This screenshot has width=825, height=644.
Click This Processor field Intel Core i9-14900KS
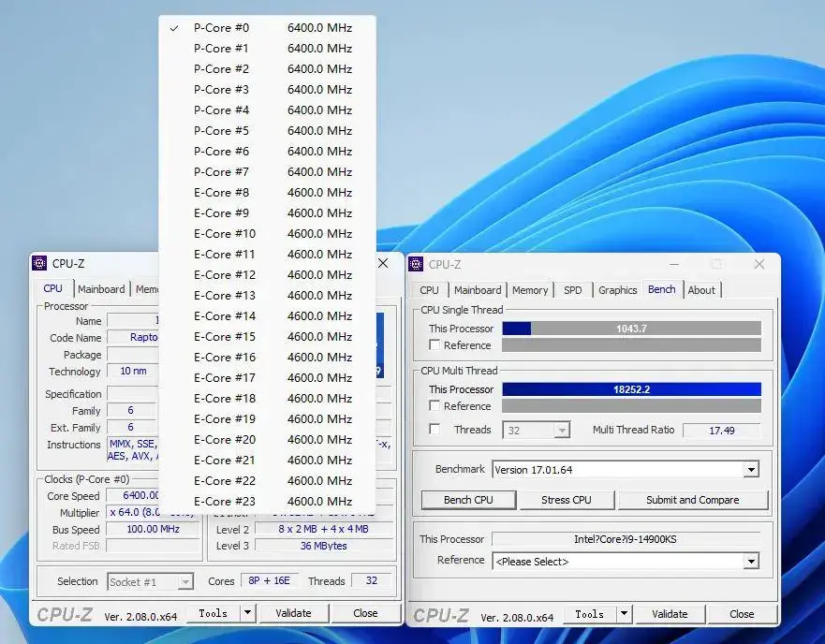point(625,539)
